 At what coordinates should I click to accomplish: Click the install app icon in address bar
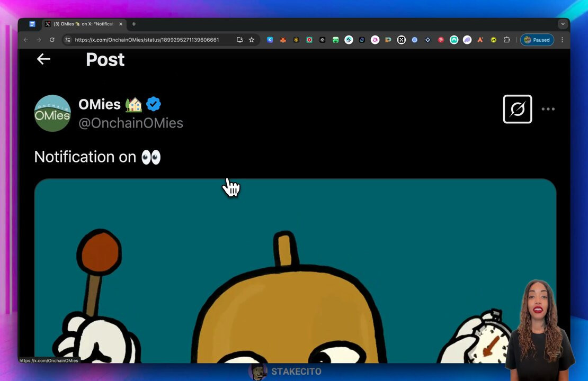pos(239,40)
